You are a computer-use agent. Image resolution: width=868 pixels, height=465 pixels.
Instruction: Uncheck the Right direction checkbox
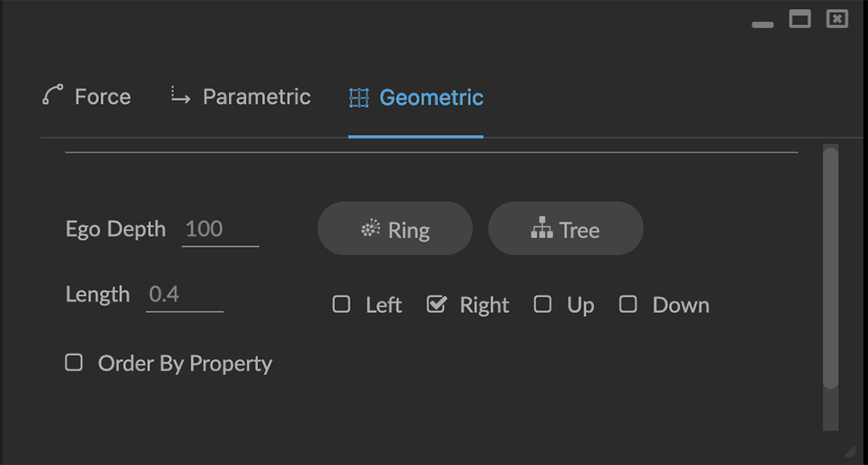pos(436,304)
